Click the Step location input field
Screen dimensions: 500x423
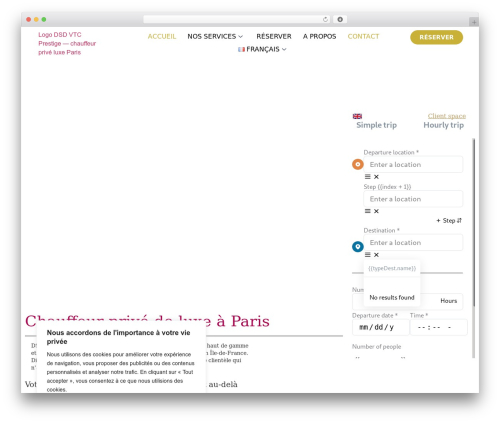[x=413, y=199]
